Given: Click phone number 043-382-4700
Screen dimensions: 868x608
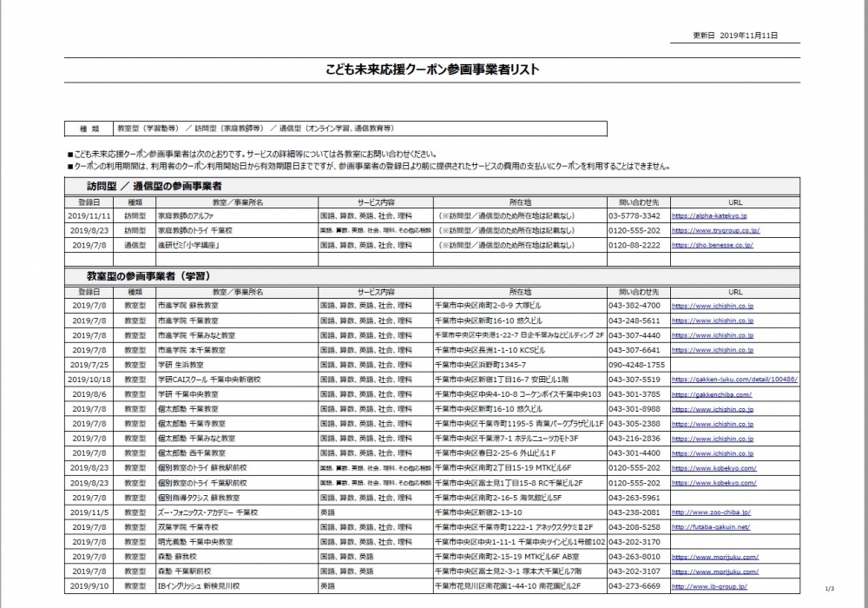Looking at the screenshot, I should (635, 306).
